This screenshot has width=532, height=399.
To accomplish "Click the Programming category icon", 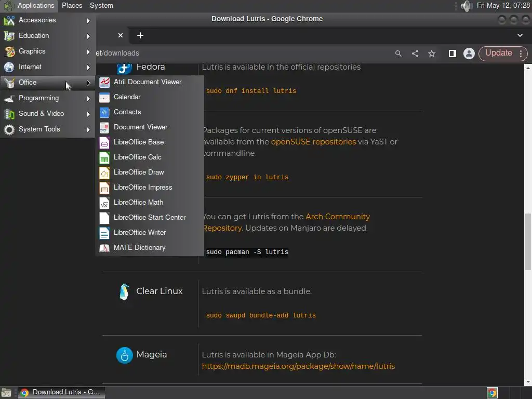I will point(9,98).
